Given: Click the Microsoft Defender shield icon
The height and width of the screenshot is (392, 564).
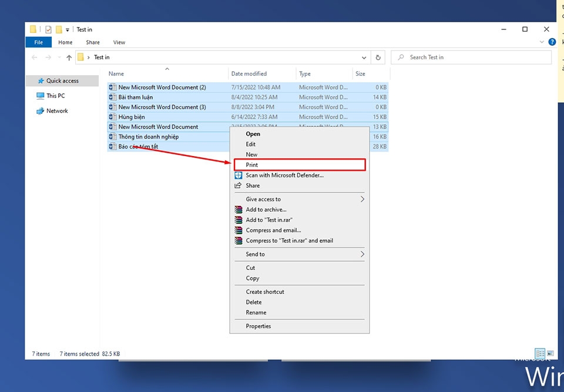Looking at the screenshot, I should pos(238,175).
